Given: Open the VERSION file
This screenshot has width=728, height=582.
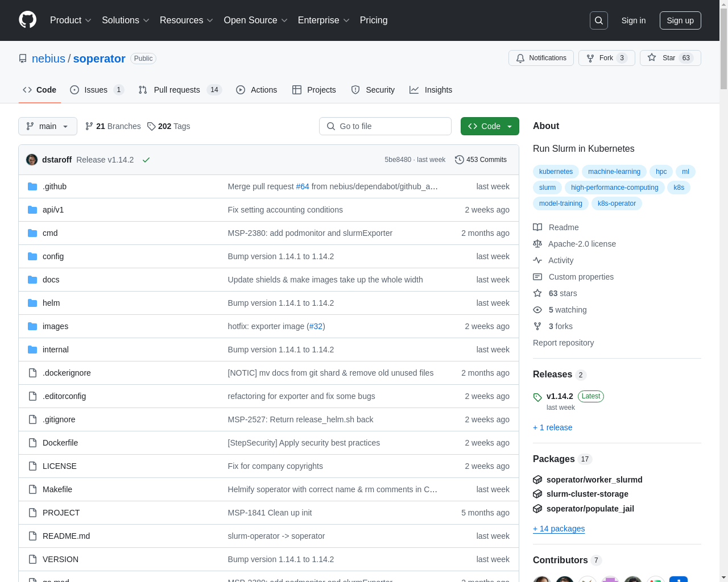Looking at the screenshot, I should tap(60, 559).
